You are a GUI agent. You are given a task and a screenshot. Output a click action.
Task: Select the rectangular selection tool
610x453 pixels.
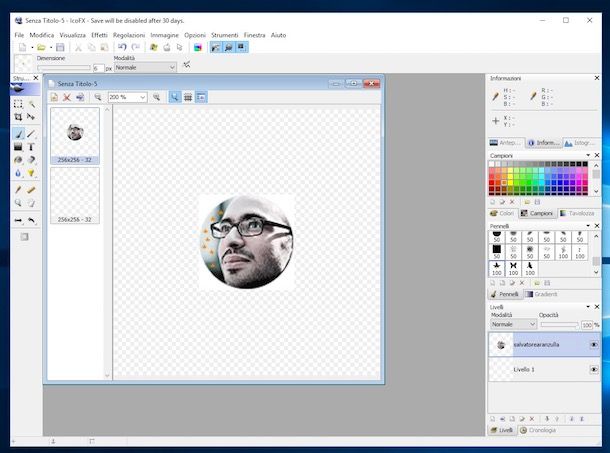tap(18, 103)
